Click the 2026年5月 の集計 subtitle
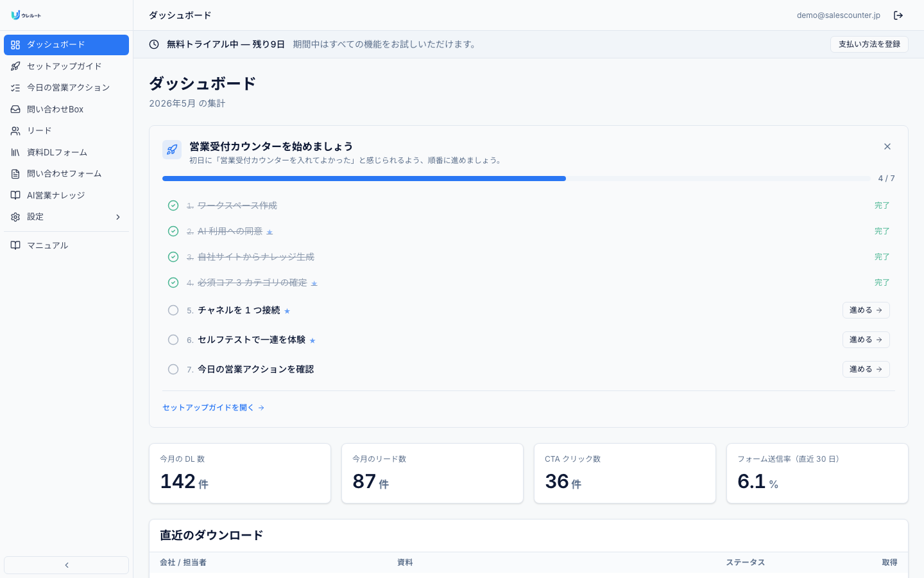Screen dimensions: 924x578 point(187,103)
